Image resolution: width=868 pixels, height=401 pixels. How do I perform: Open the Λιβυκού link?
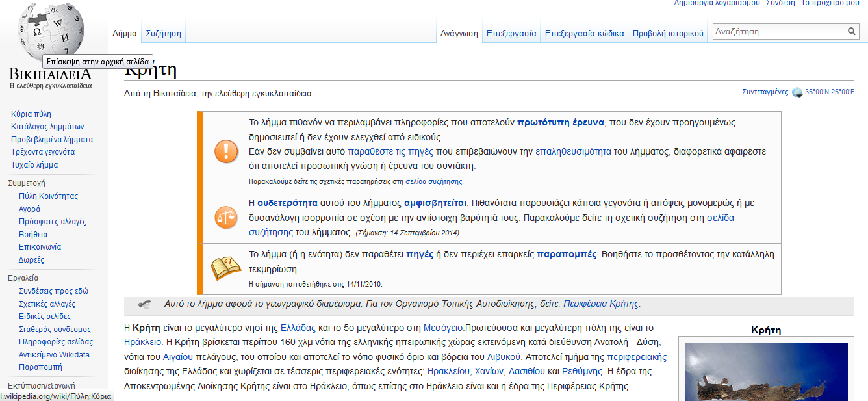[x=503, y=357]
